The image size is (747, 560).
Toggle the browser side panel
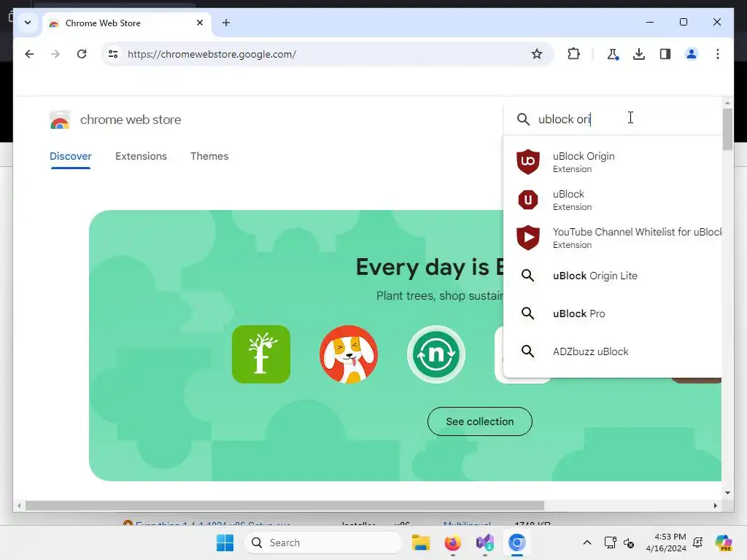click(665, 54)
